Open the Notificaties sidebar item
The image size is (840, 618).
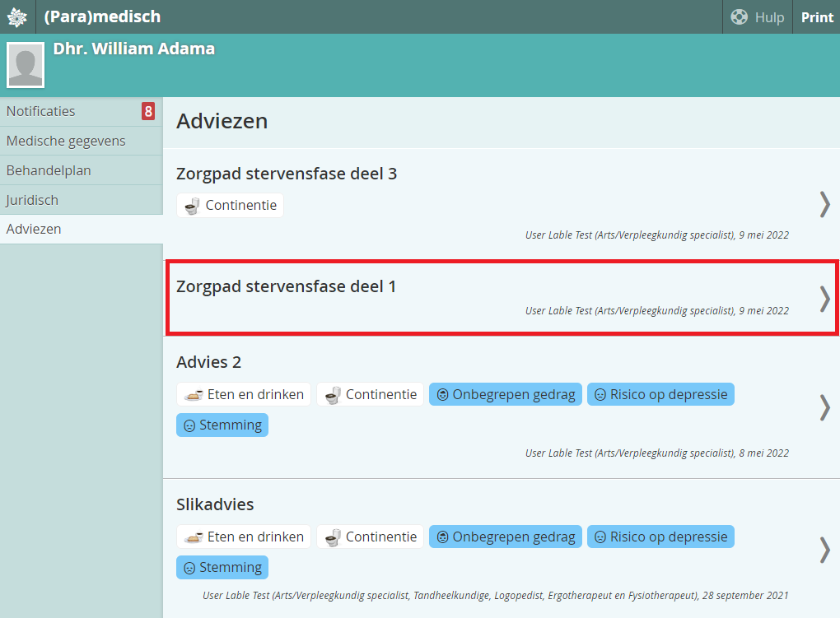coord(41,111)
